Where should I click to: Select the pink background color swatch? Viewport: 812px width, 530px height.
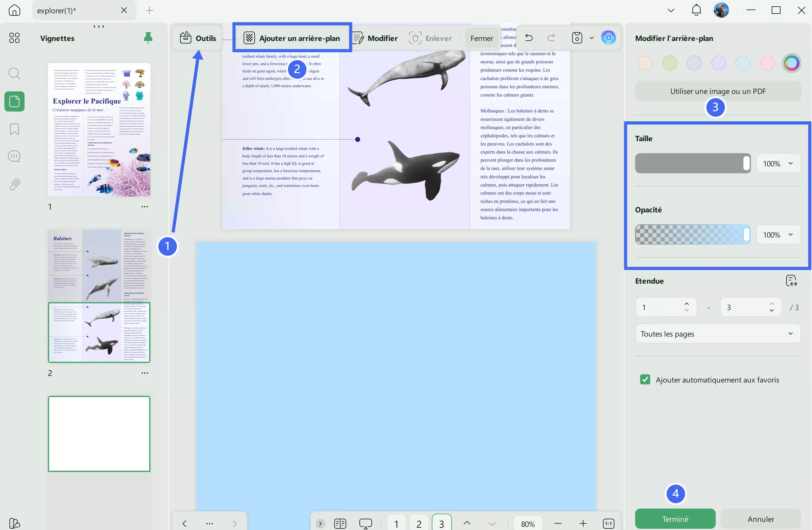[767, 63]
